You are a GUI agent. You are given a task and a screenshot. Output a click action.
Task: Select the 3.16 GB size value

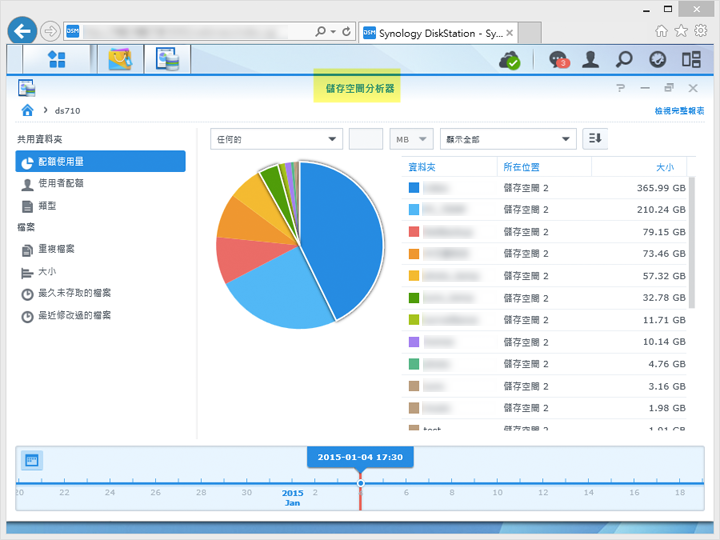(x=667, y=387)
